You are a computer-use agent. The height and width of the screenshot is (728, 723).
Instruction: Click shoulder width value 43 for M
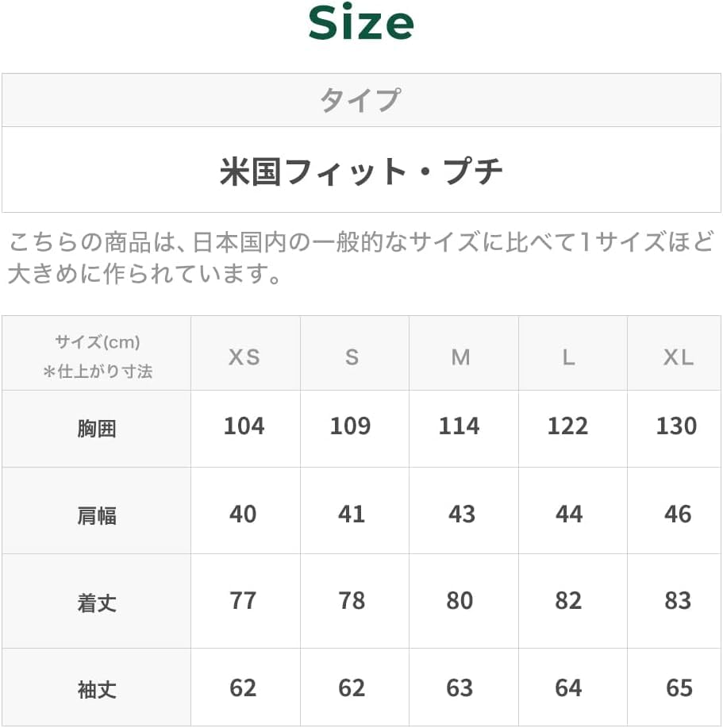click(x=461, y=514)
